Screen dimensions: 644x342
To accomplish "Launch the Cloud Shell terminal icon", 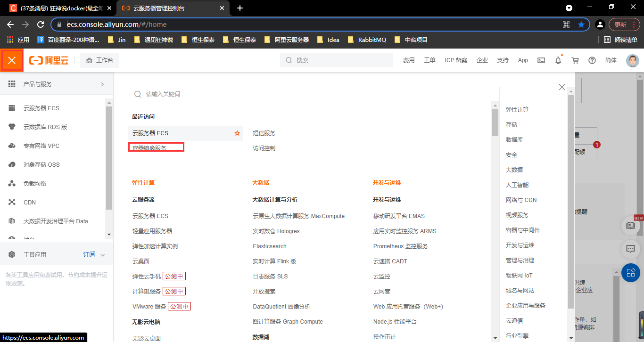I will tap(541, 60).
